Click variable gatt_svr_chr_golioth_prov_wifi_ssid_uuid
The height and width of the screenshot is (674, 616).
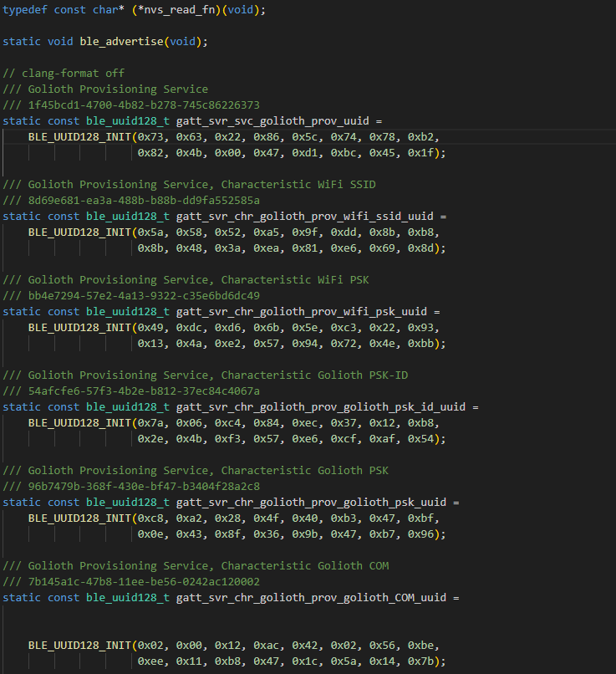pyautogui.click(x=304, y=217)
